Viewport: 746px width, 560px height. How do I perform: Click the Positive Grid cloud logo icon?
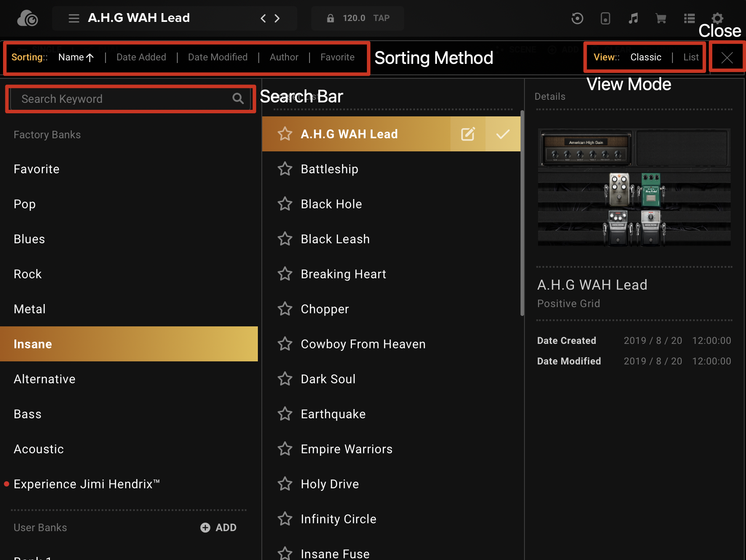(28, 18)
